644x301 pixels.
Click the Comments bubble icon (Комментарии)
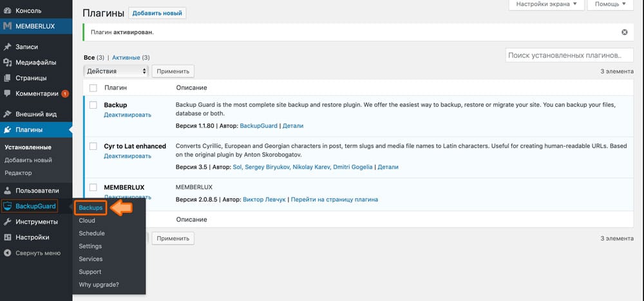click(7, 94)
